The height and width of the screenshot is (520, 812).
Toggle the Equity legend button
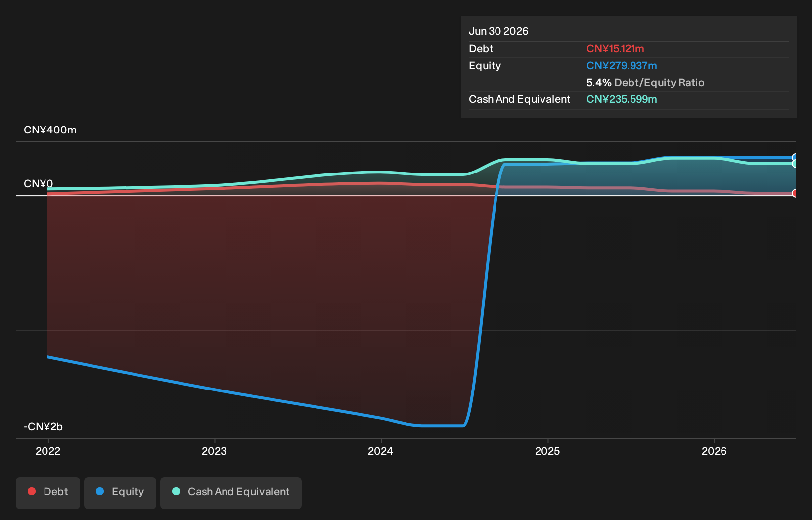coord(120,493)
